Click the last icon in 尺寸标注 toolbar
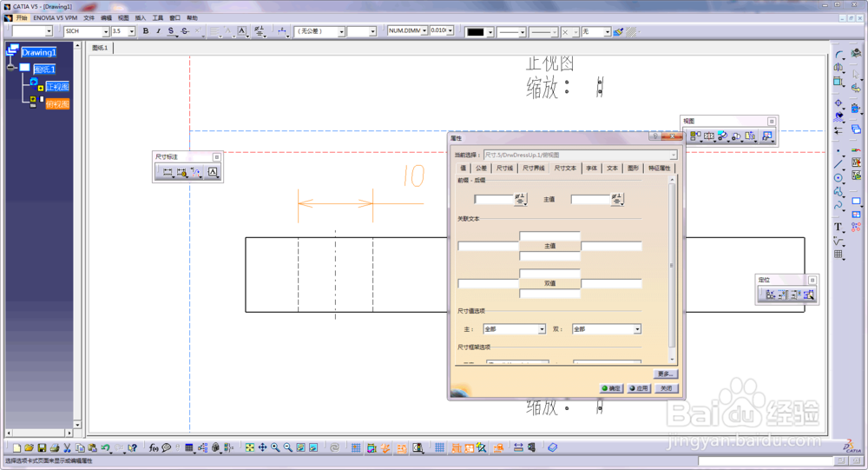The image size is (868, 470). [213, 172]
